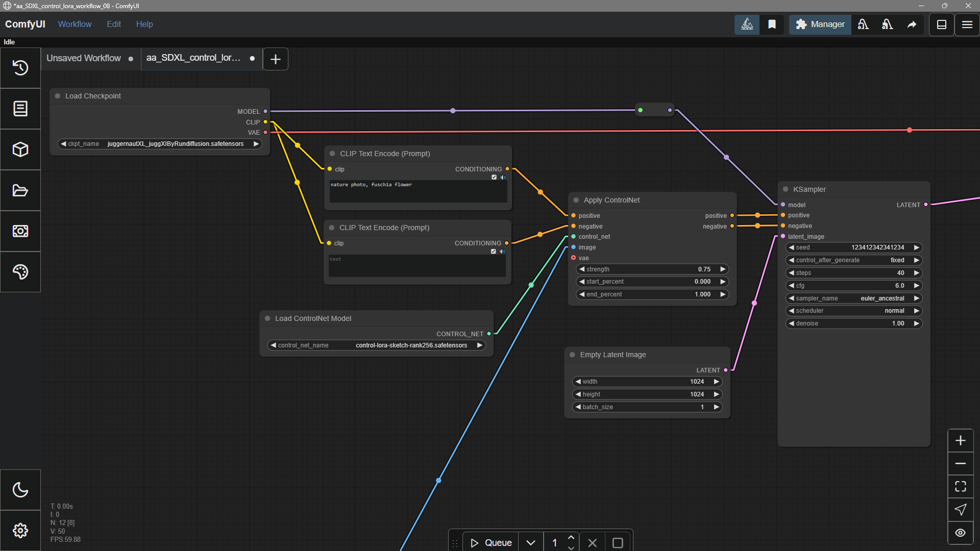Open the Manager button
This screenshot has height=551, width=980.
coord(820,24)
